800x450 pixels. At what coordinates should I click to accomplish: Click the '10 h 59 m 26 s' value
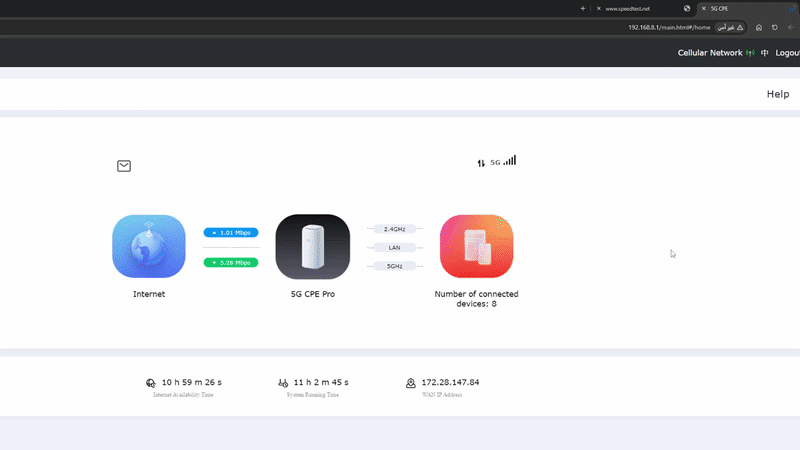(x=192, y=382)
